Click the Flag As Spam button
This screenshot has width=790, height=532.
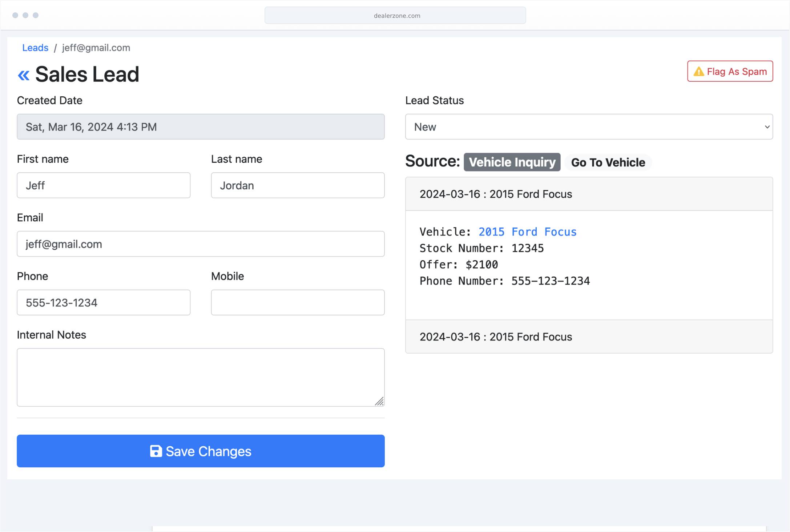coord(730,72)
